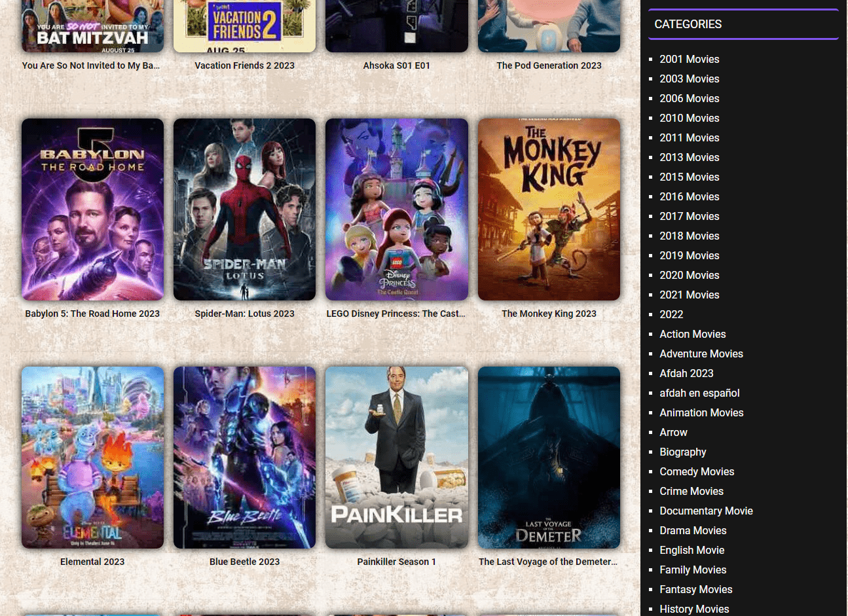848x616 pixels.
Task: Open the 2017 Movies category
Action: [690, 216]
